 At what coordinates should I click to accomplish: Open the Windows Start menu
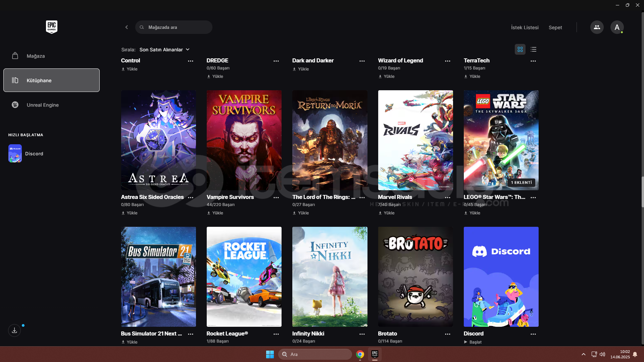[270, 354]
